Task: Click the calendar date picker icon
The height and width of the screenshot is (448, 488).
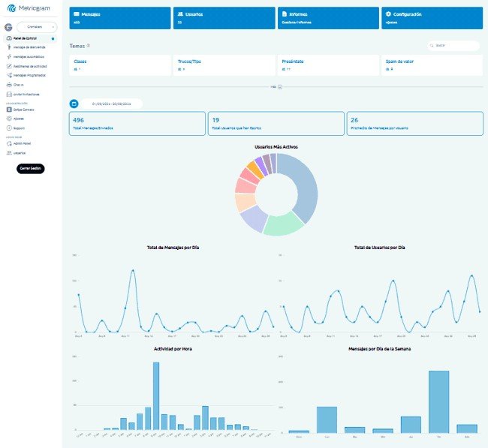Action: click(74, 104)
